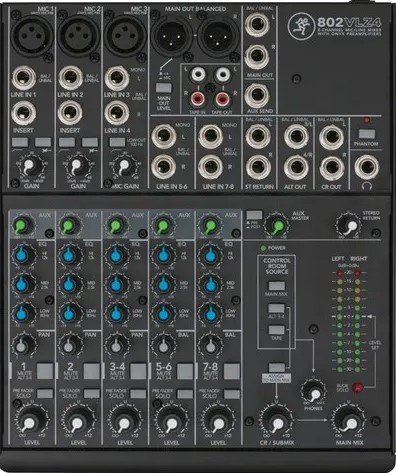Screen dimensions: 396x473
Task: Click the red TAPE IN right RCA jack
Action: (197, 99)
